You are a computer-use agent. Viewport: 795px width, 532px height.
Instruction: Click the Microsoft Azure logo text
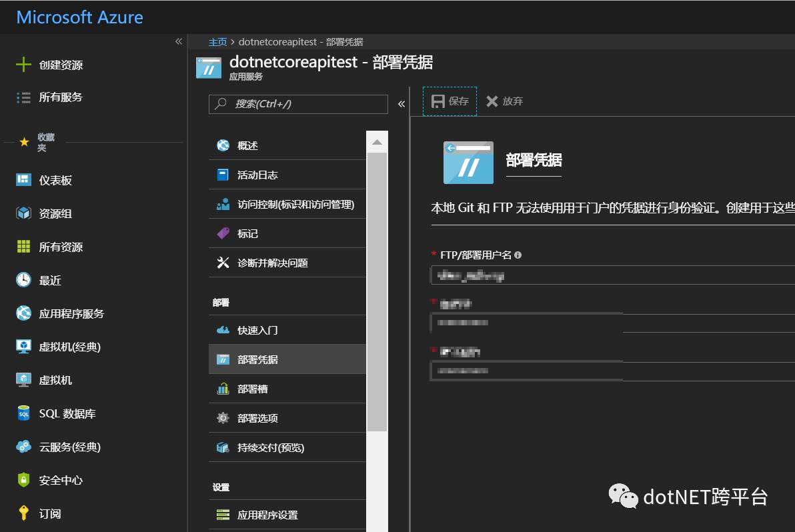(x=79, y=17)
